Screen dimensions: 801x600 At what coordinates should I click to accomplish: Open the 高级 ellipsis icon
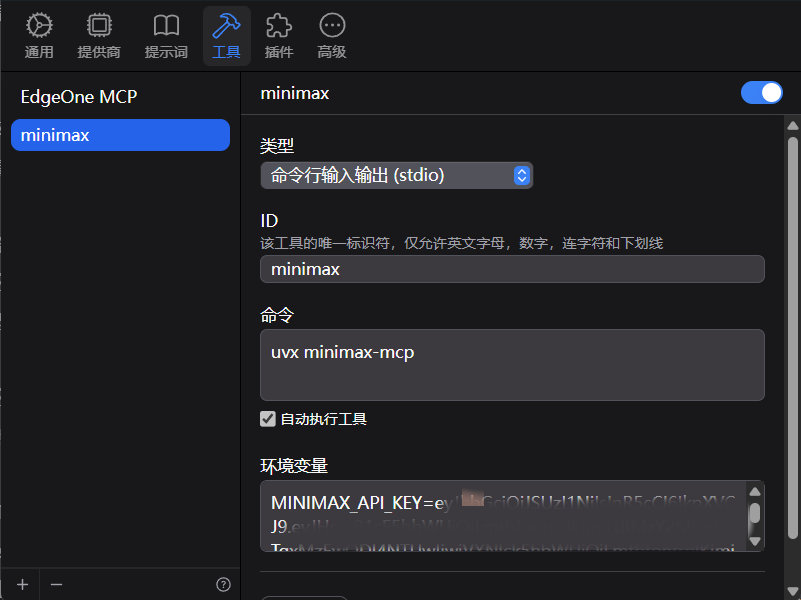pos(331,27)
